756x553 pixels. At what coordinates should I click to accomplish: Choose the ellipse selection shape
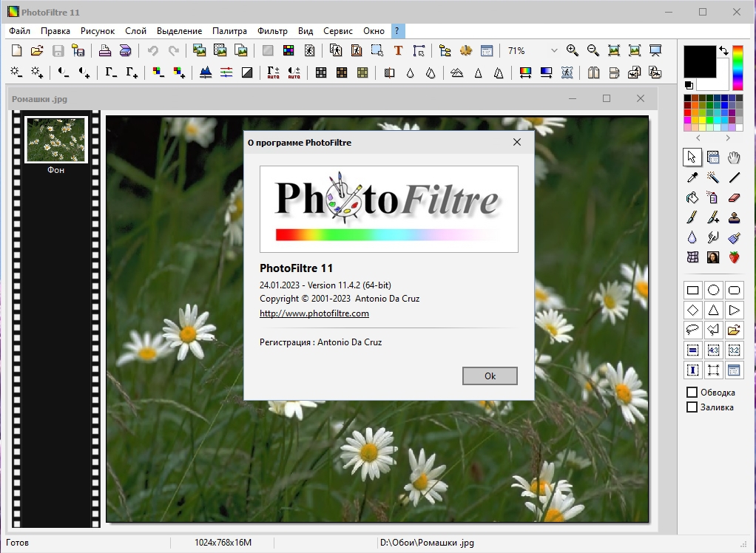[x=713, y=290]
